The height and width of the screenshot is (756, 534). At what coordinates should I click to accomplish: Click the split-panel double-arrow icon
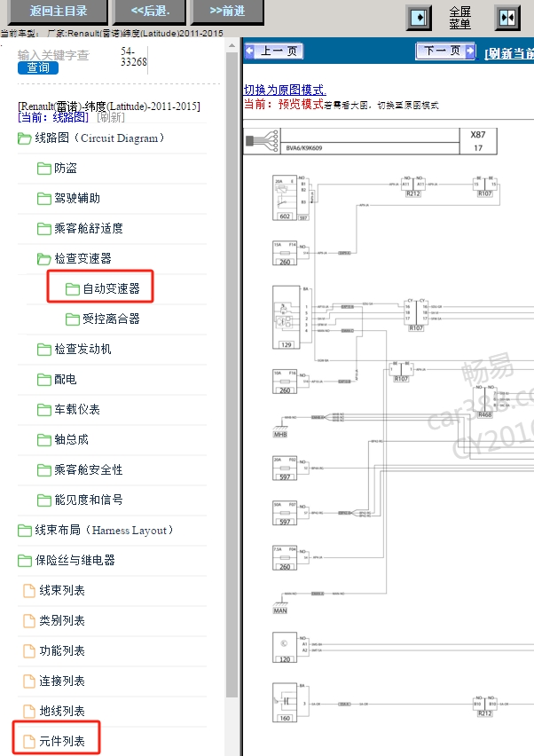click(507, 18)
